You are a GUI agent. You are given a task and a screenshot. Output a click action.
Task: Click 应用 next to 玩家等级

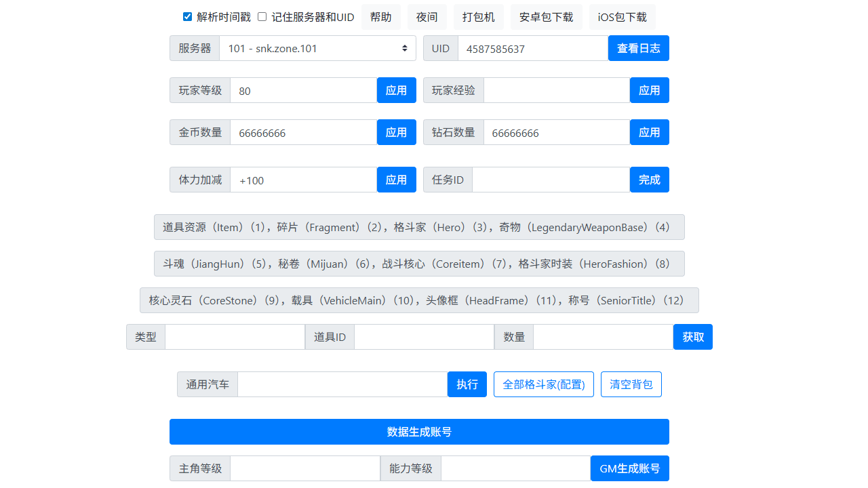pos(396,90)
